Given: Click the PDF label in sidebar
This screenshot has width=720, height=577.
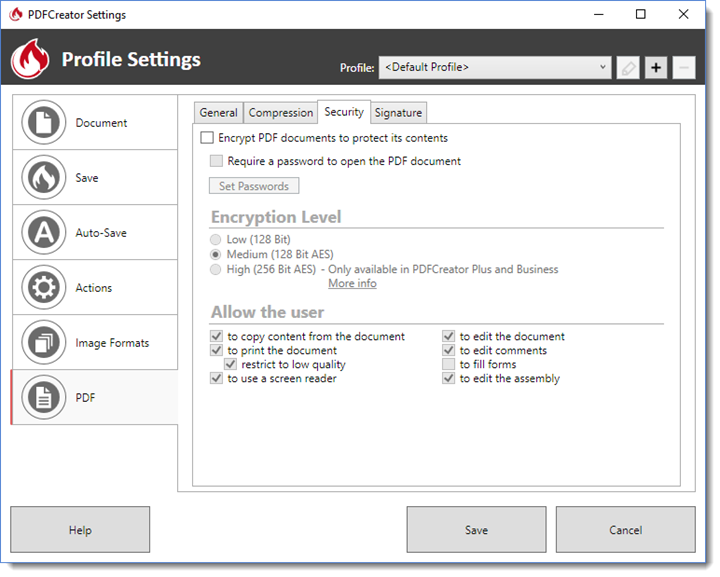Looking at the screenshot, I should [x=85, y=398].
